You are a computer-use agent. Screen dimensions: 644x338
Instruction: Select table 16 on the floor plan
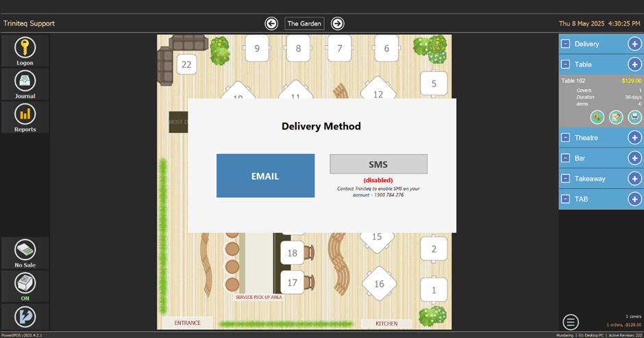coord(379,284)
